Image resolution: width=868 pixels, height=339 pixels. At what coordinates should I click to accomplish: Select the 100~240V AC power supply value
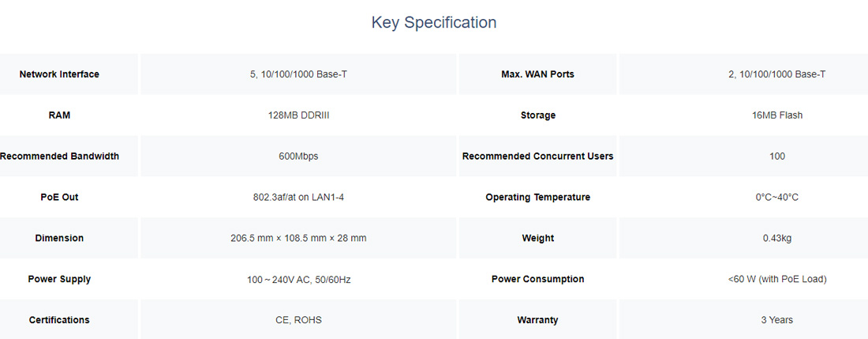pyautogui.click(x=298, y=280)
